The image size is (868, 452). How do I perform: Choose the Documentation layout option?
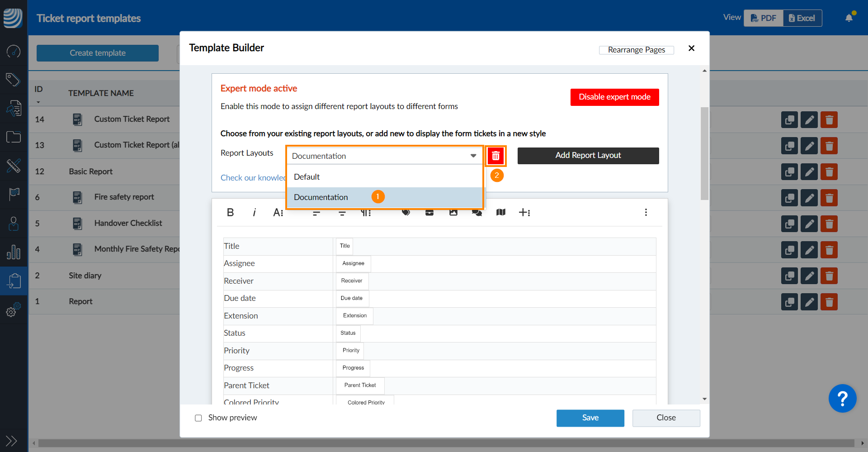321,197
